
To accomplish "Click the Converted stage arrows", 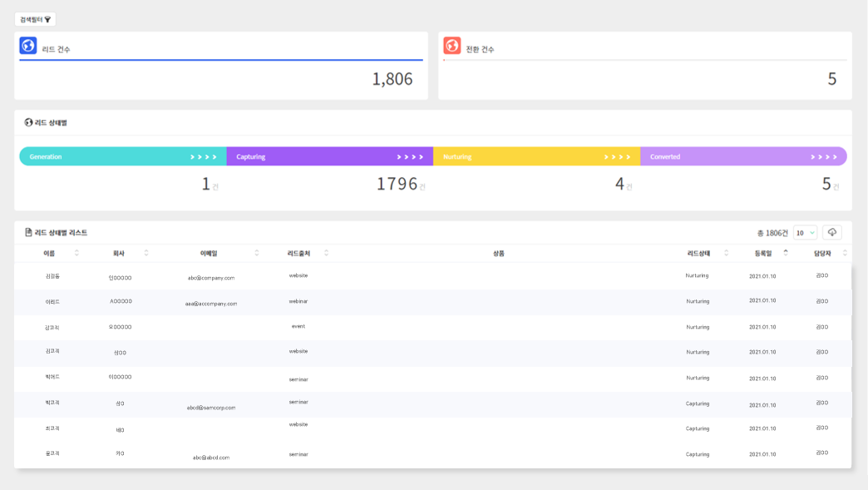I will pos(824,156).
